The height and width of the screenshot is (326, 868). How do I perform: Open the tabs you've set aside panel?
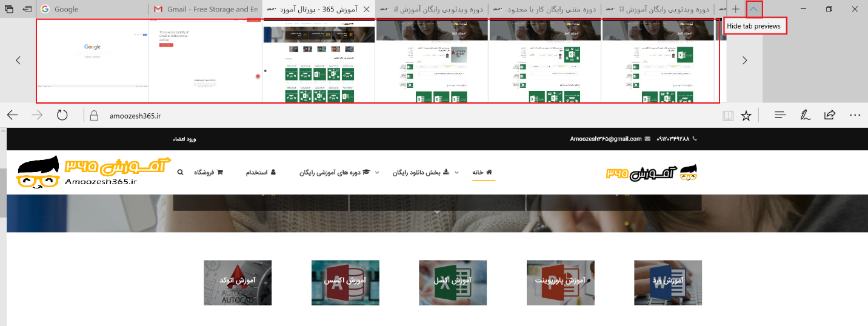(8, 9)
